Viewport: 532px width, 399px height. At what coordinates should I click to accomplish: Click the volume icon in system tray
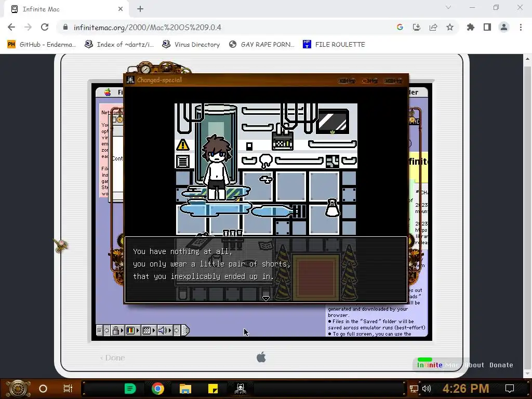tap(426, 389)
